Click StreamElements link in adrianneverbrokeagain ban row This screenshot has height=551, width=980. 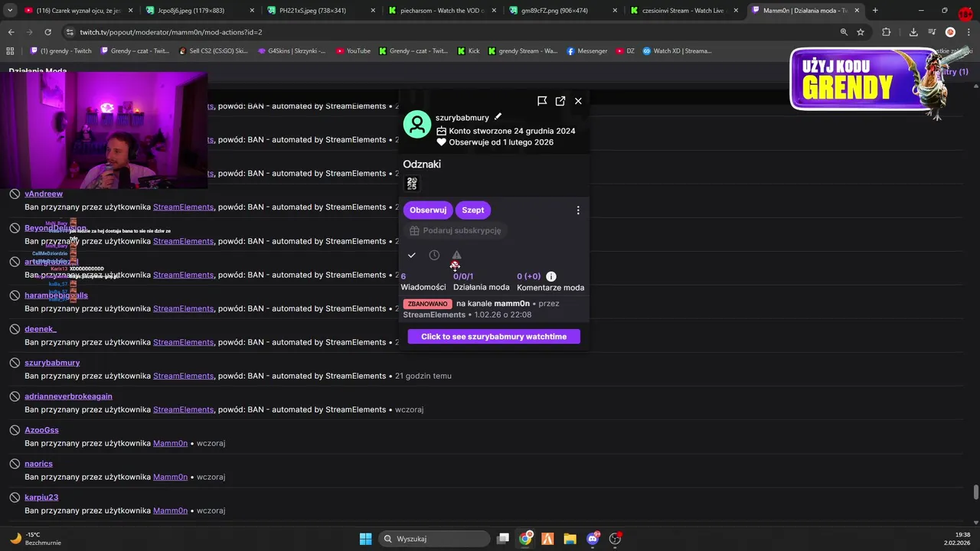click(x=183, y=409)
